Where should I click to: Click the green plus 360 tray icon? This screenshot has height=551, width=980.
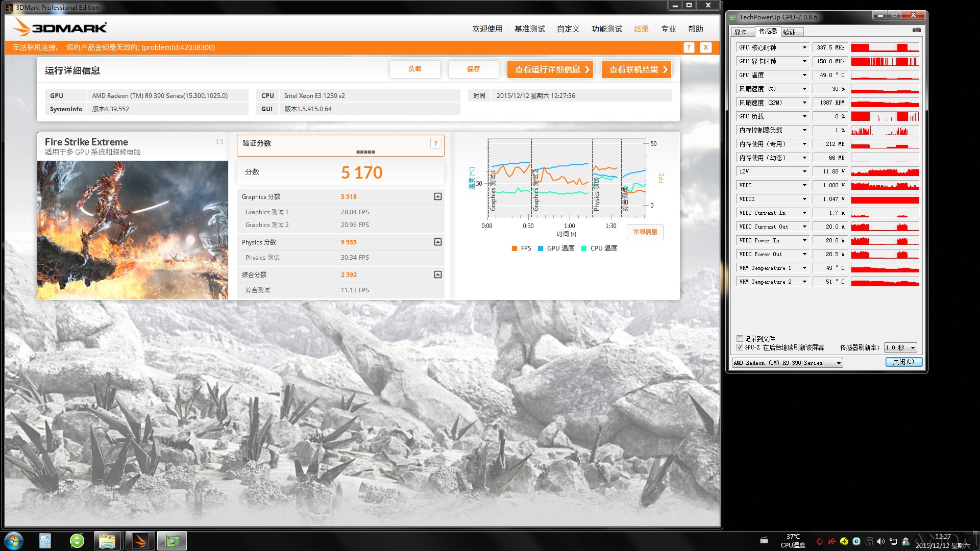844,541
